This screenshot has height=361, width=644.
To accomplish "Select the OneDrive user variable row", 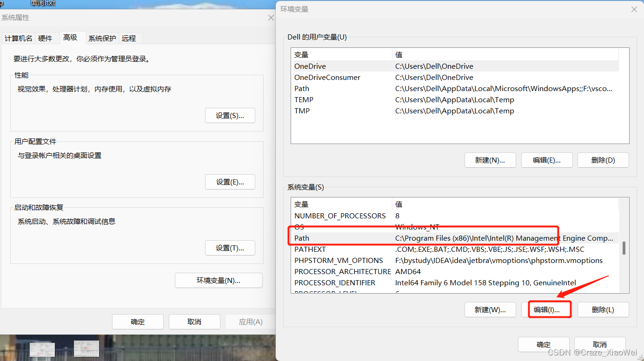I will pos(455,66).
